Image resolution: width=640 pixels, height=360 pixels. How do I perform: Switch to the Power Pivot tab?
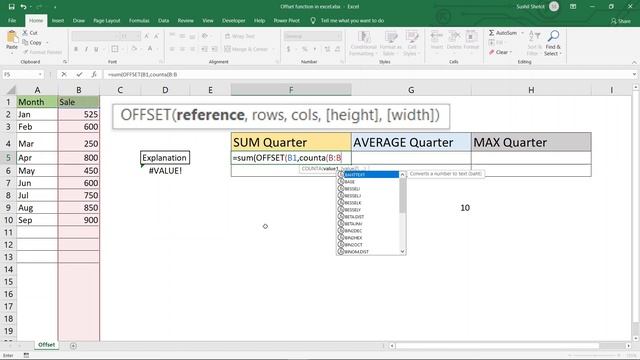[x=287, y=20]
